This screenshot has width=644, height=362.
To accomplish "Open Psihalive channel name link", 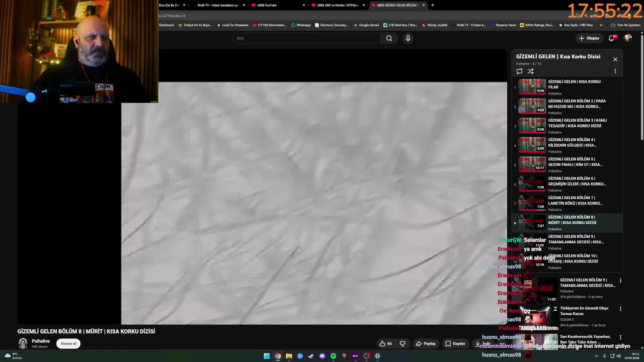I will click(x=41, y=341).
